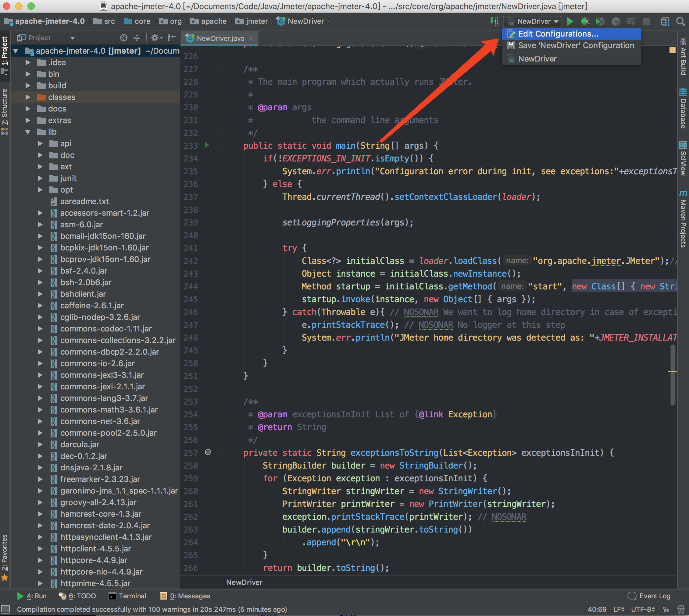Screen dimensions: 689x616
Task: Open the 6: TODO tool window
Action: pos(77,596)
